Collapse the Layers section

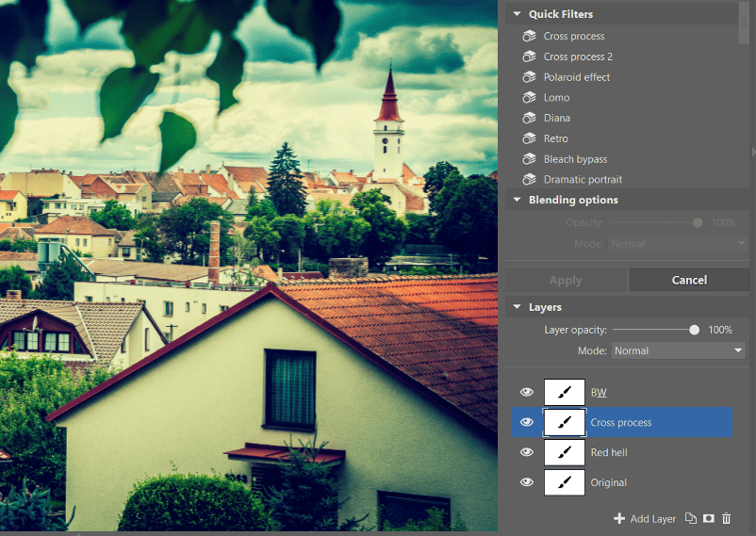coord(516,307)
